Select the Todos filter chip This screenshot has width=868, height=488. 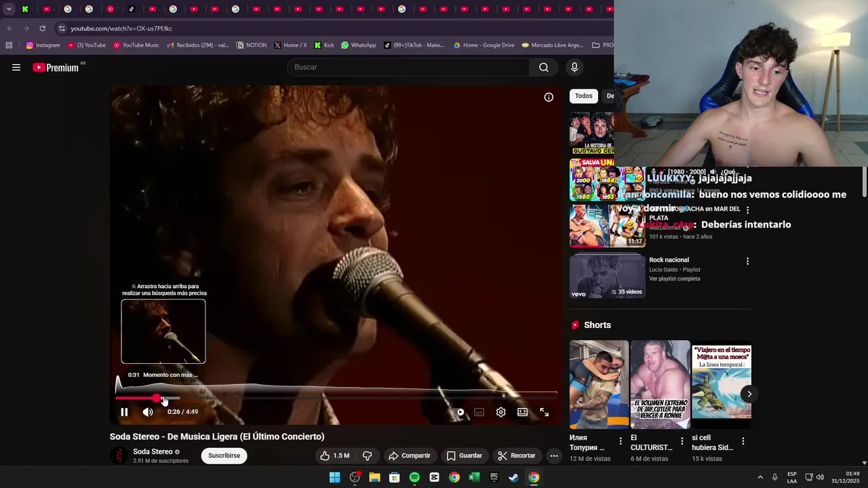point(583,96)
